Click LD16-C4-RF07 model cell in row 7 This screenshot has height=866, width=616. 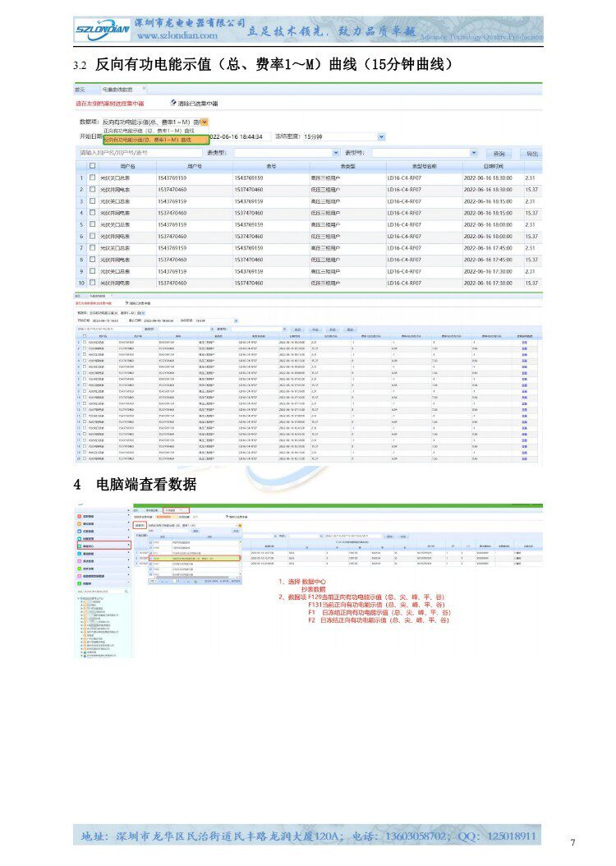coord(404,248)
